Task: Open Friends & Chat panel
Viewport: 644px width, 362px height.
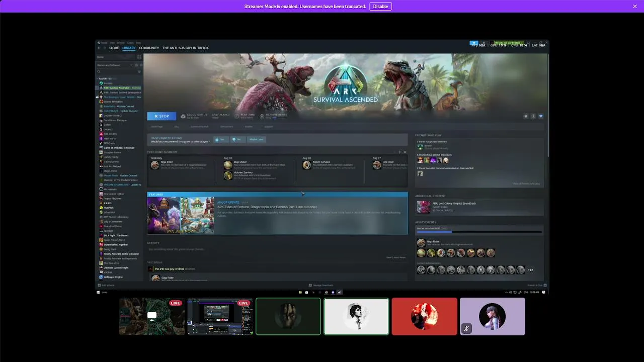Action: pyautogui.click(x=536, y=286)
